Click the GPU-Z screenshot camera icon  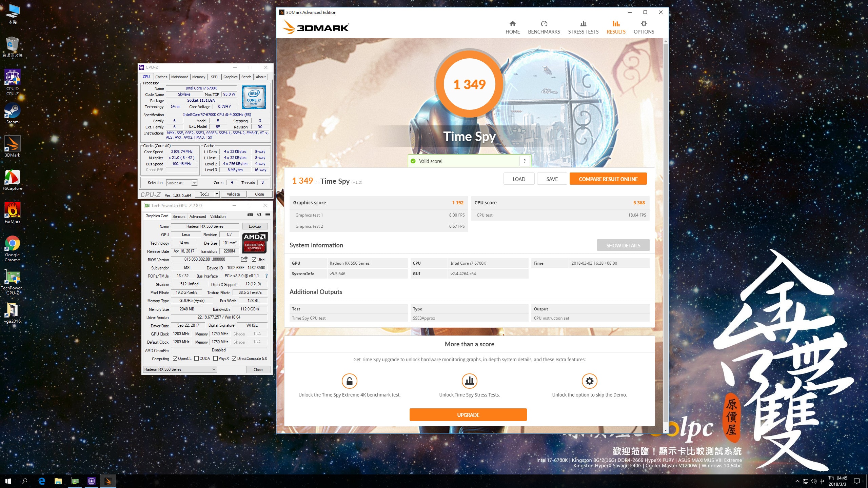tap(250, 215)
